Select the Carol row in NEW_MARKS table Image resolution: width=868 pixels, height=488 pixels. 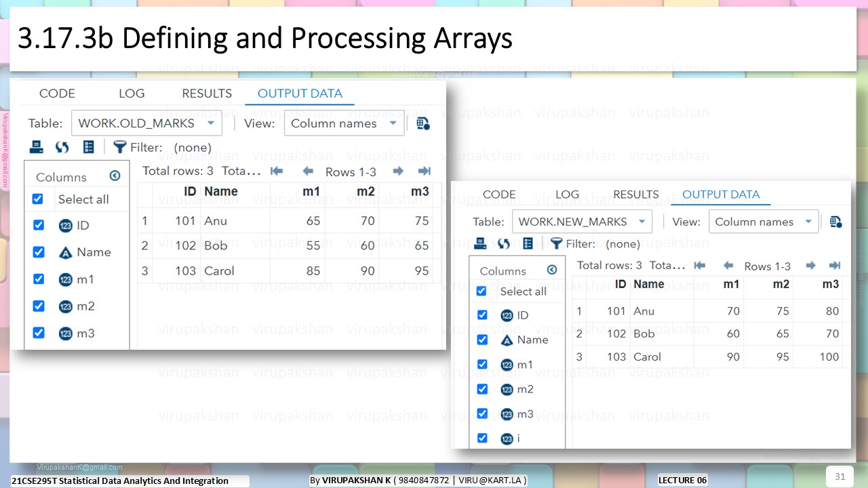pyautogui.click(x=707, y=357)
